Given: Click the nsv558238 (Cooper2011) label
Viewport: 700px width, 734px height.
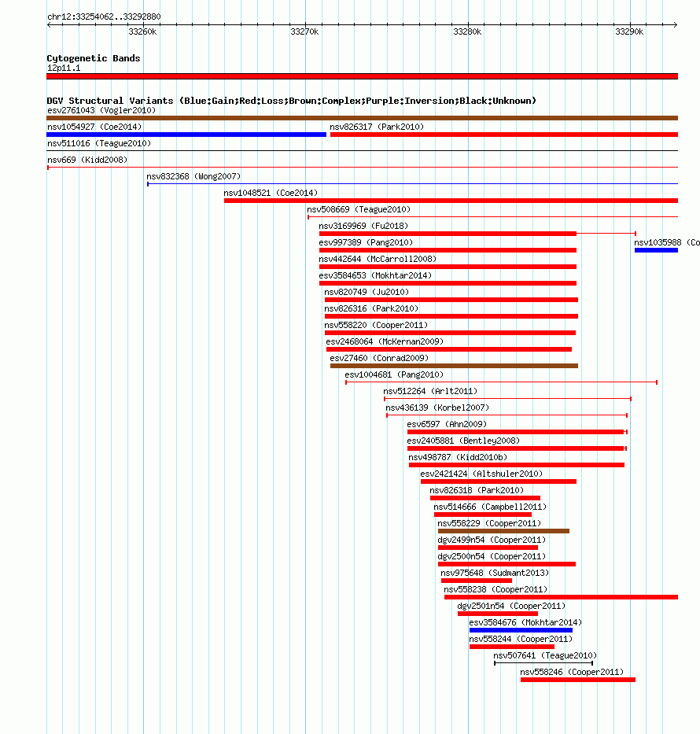Looking at the screenshot, I should pyautogui.click(x=496, y=590).
